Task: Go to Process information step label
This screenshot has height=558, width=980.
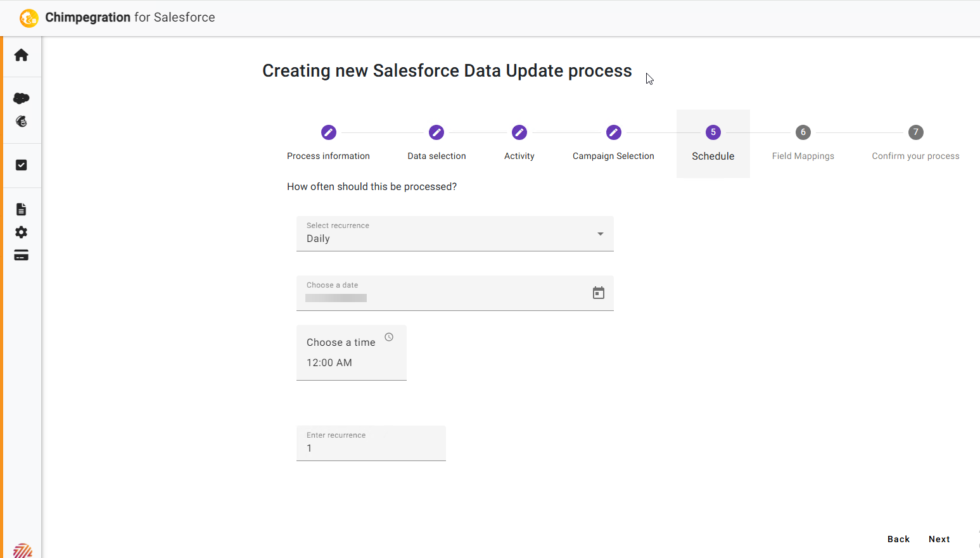Action: click(x=328, y=156)
